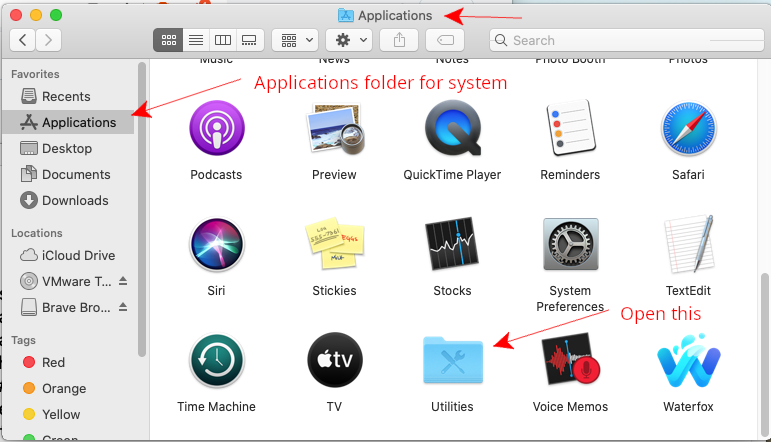Screen dimensions: 771x442
Task: Open Desktop in the sidebar
Action: (x=68, y=148)
